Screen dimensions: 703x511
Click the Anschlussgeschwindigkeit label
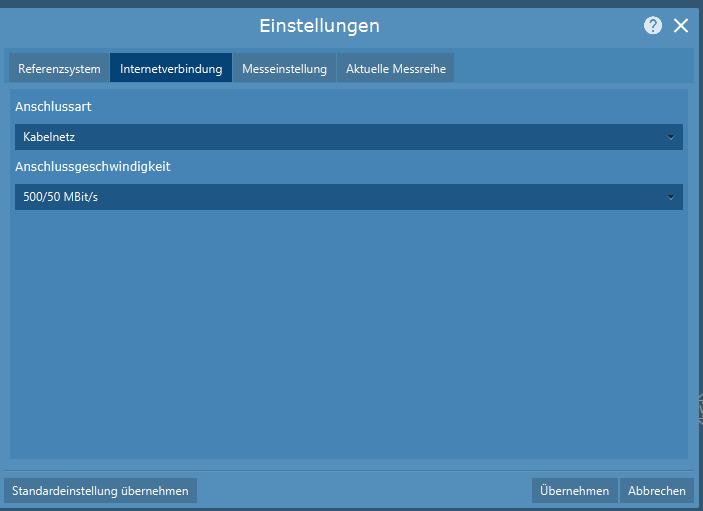coord(93,166)
